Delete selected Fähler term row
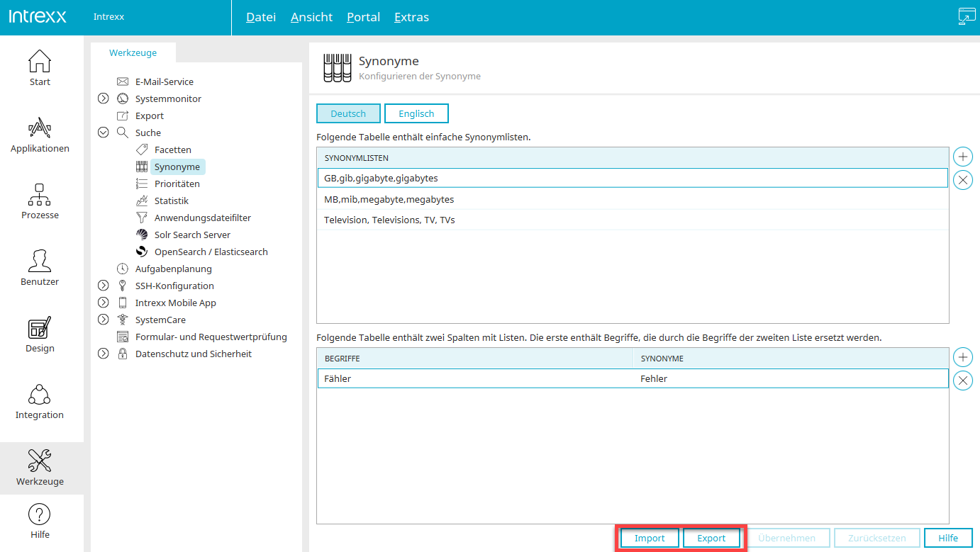 (962, 381)
